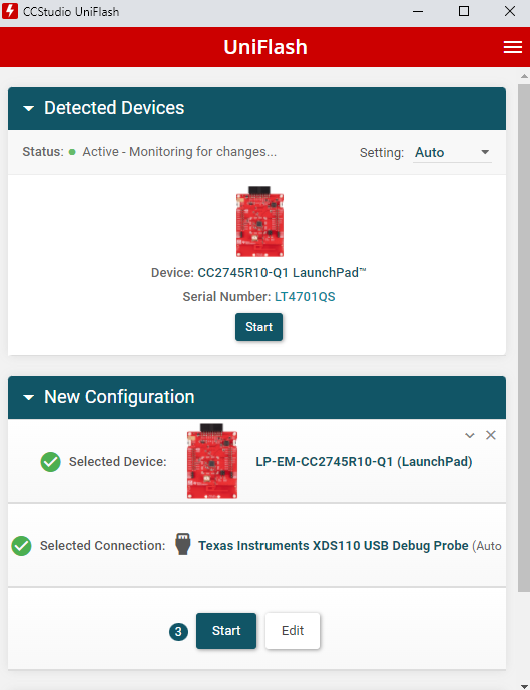Click LP-EM-CC2745R10-Q1 (LaunchPad) device name

point(364,462)
